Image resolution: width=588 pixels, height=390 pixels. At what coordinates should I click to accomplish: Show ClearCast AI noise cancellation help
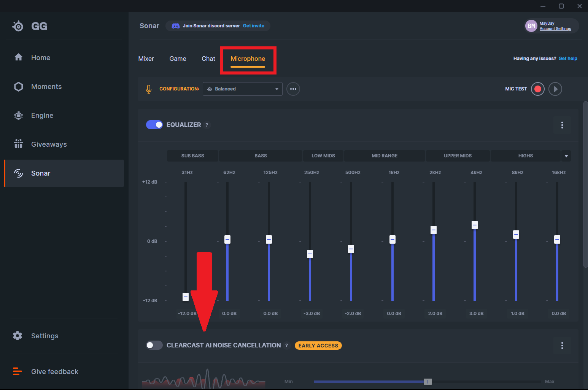[286, 346]
